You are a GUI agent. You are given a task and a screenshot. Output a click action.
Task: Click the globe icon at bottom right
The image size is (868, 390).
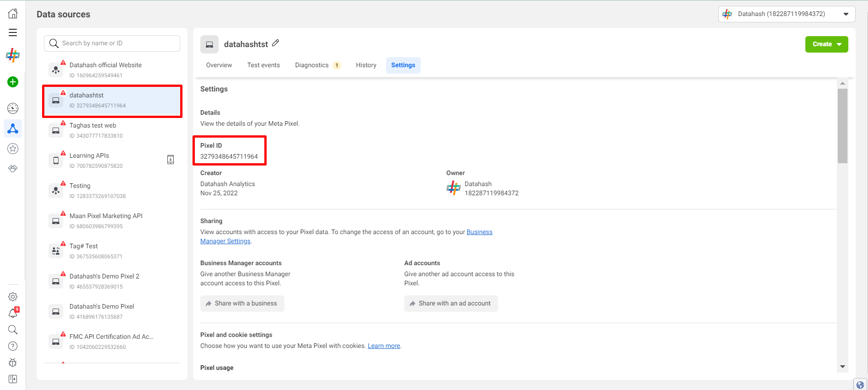(860, 385)
